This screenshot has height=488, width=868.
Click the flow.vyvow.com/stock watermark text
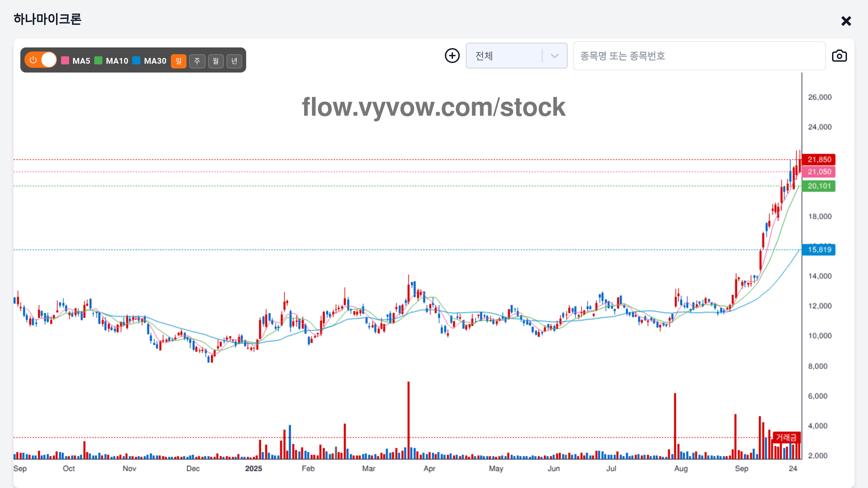coord(434,107)
